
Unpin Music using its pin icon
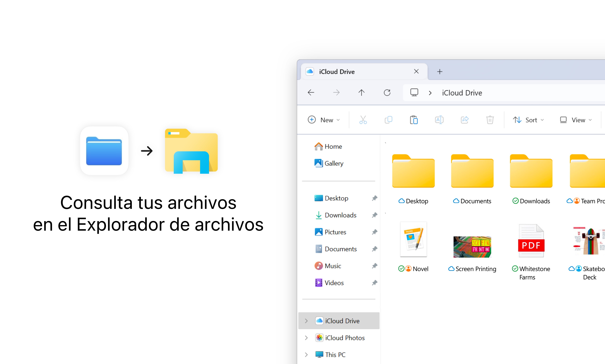(x=374, y=266)
